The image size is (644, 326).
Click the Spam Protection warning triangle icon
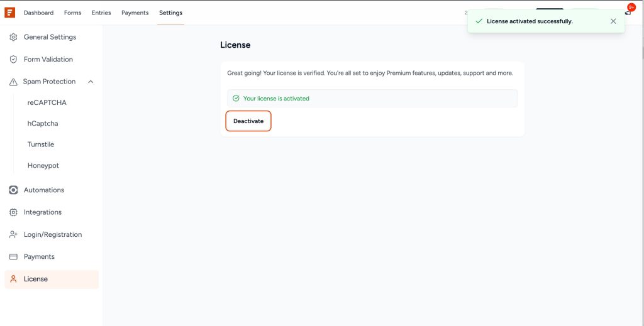13,82
